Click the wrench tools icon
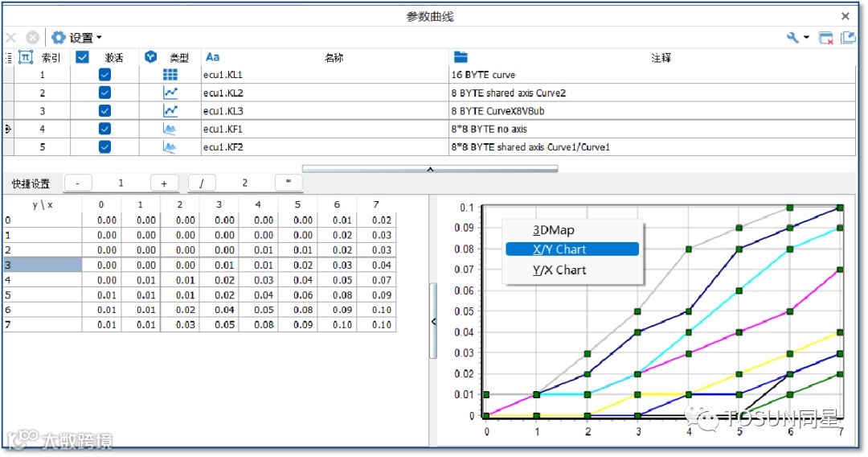Screen dimensions: 868x457 792,37
